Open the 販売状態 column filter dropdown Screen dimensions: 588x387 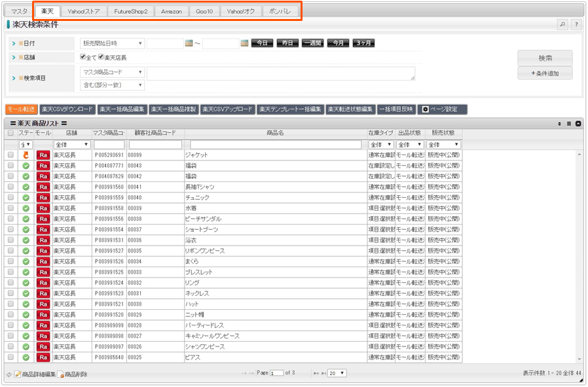[x=444, y=145]
